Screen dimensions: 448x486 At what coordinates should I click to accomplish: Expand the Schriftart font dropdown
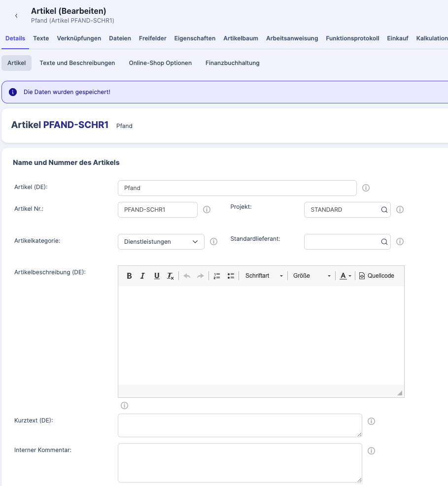pos(264,276)
